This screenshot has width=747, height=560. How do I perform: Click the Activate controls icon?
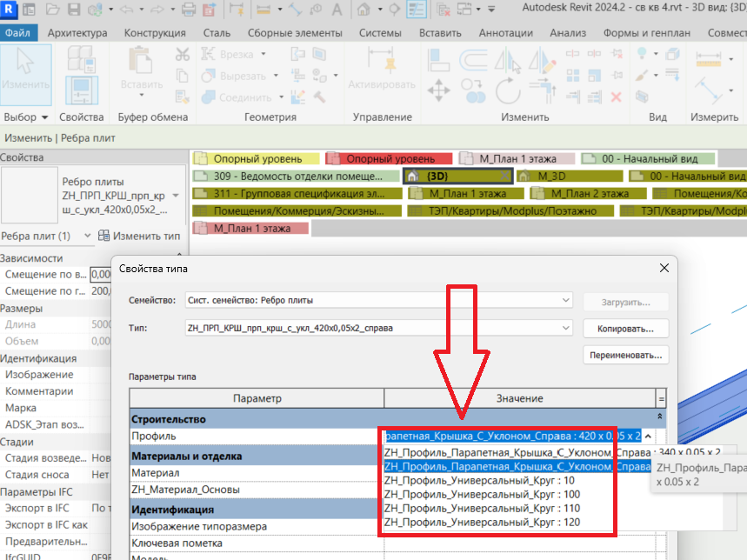382,62
